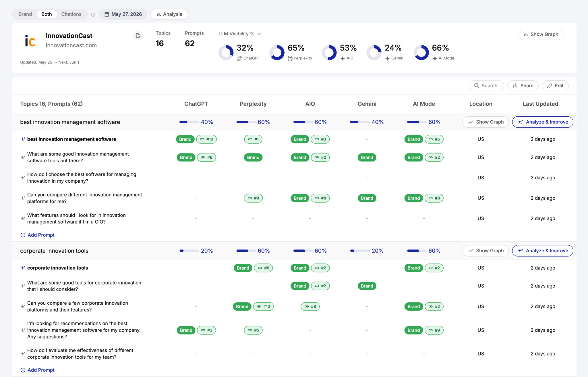Click the ChatGPT column header
This screenshot has width=588, height=377.
pyautogui.click(x=196, y=104)
